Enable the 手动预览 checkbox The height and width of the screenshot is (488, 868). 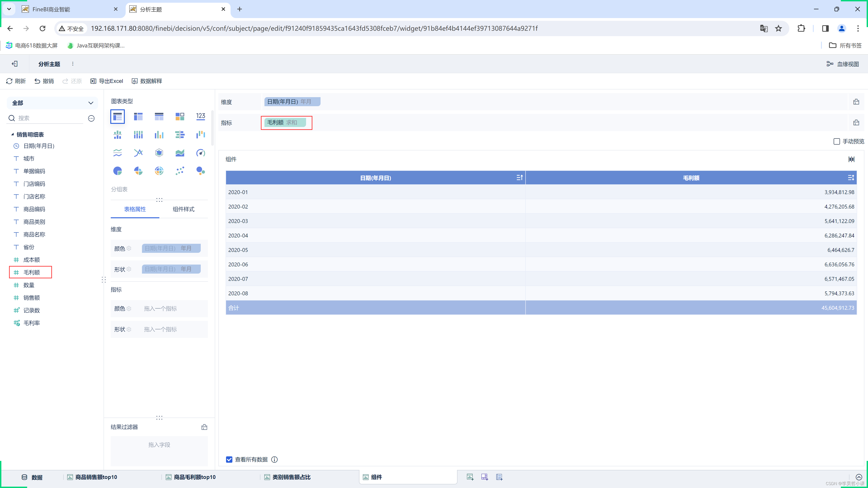pyautogui.click(x=837, y=141)
